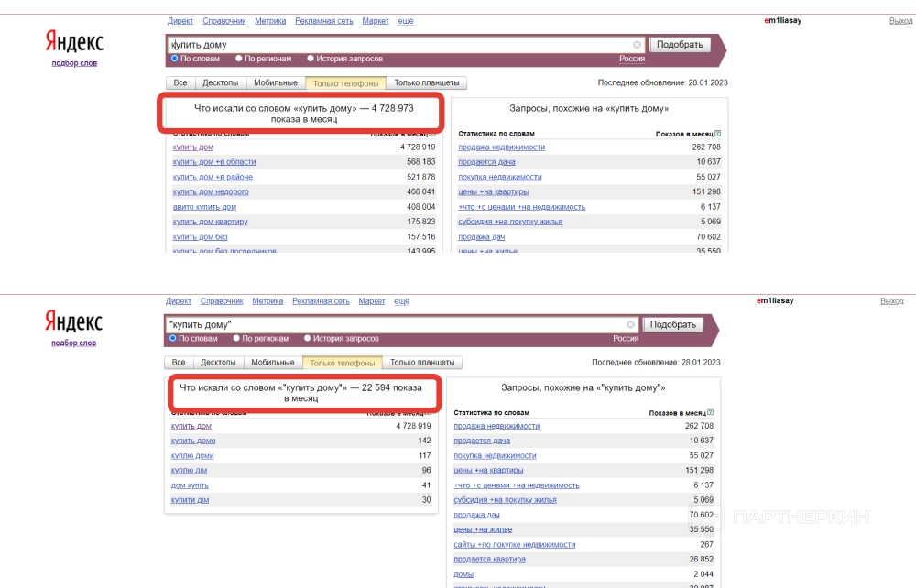Select По регионам radio in upper search form

(x=239, y=59)
